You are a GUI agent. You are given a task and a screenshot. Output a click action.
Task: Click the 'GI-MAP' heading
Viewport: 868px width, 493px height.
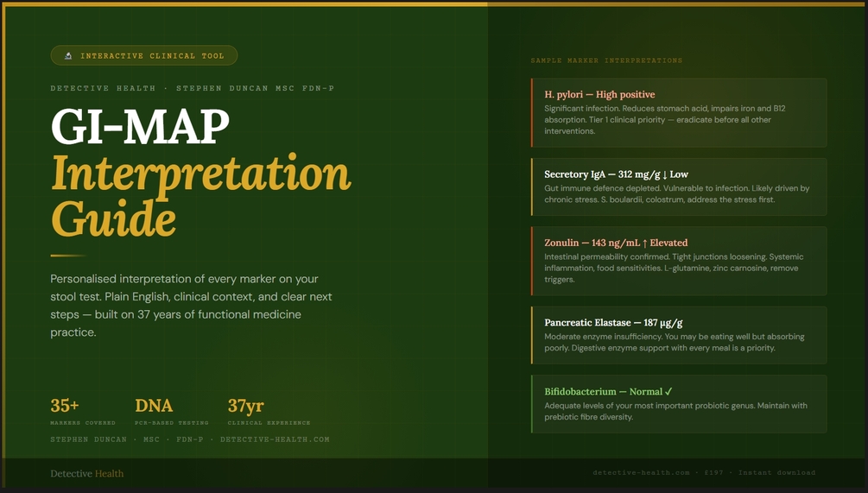140,126
